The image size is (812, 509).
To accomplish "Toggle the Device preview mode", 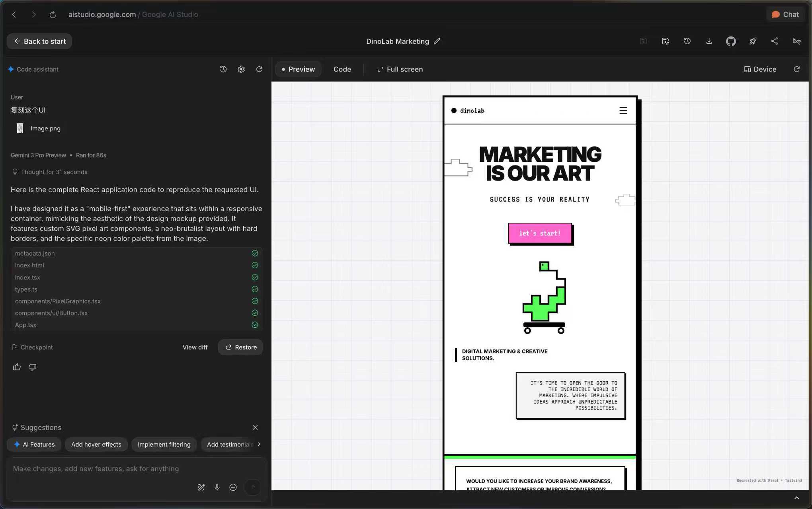I will [x=760, y=69].
